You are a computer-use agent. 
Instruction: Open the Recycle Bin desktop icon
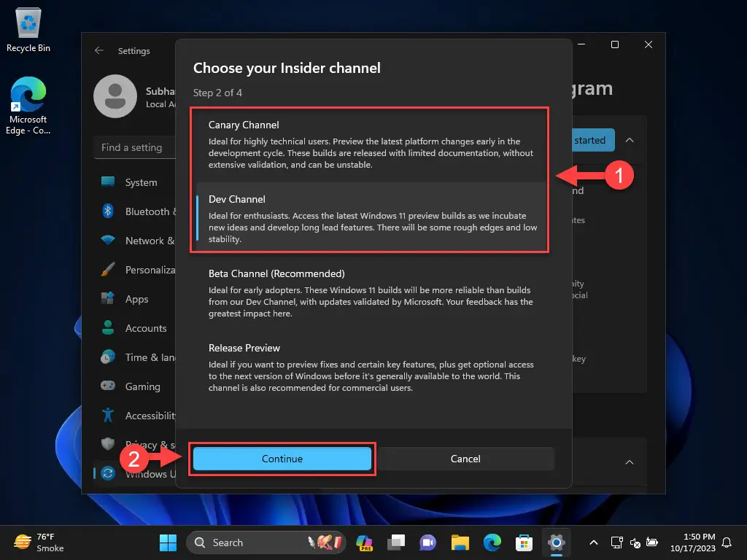[28, 30]
